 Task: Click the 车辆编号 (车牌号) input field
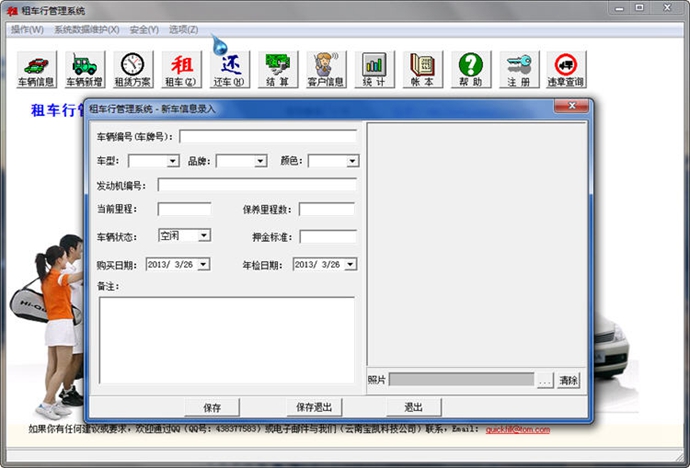(268, 136)
